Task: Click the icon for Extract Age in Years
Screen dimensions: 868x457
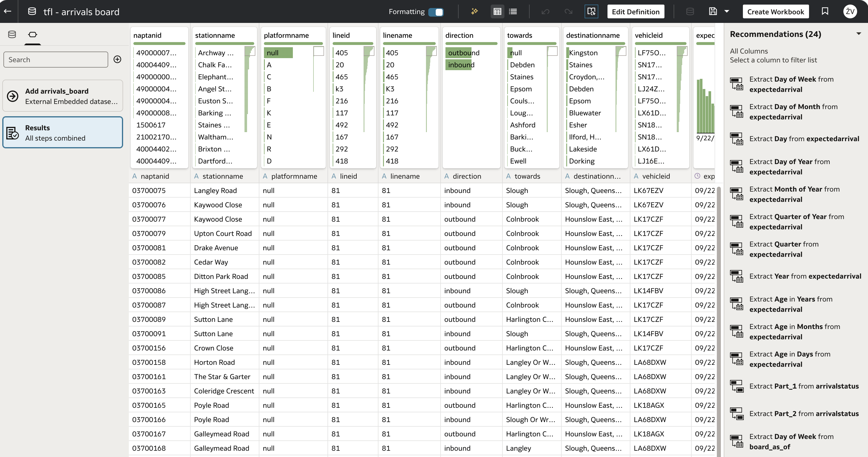Action: click(x=737, y=304)
